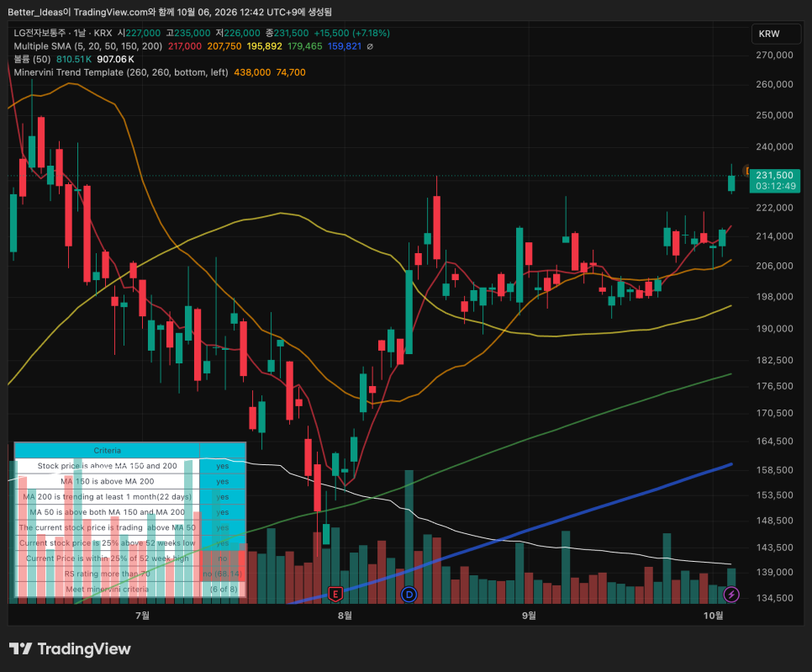The width and height of the screenshot is (812, 672).
Task: Click the blue 159,821 SMA 200 value
Action: (x=345, y=46)
